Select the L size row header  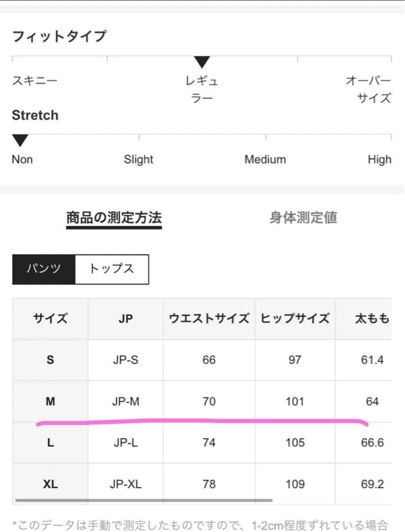click(50, 443)
